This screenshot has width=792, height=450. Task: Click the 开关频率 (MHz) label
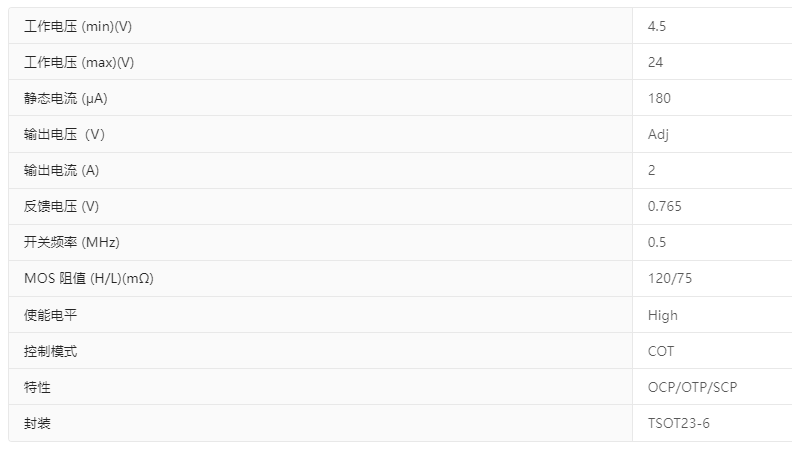point(71,242)
